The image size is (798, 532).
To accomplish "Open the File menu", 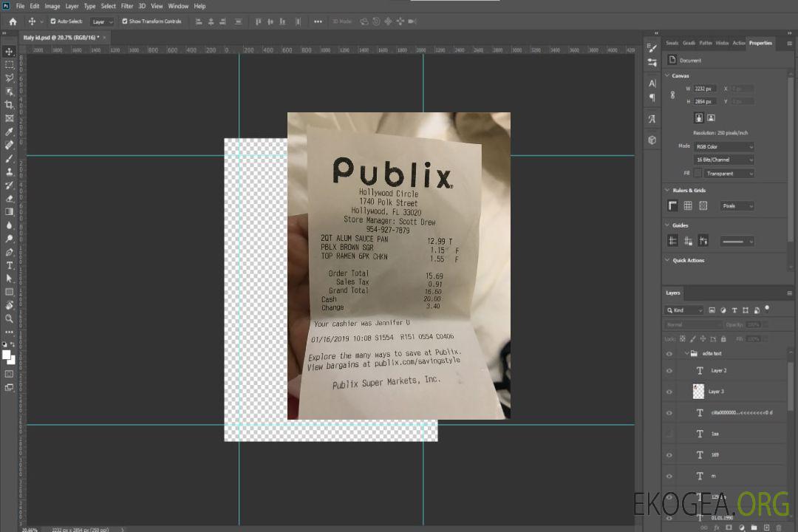I will click(x=21, y=6).
